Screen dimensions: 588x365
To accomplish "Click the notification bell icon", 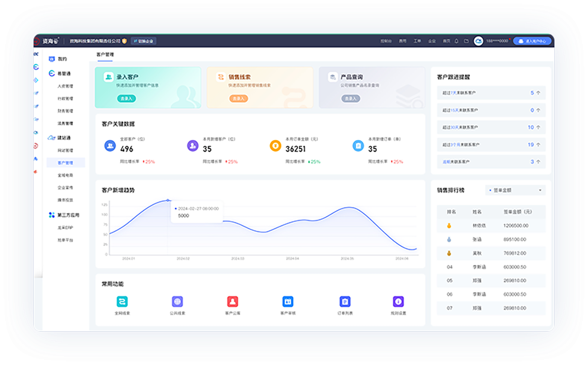I will point(456,41).
